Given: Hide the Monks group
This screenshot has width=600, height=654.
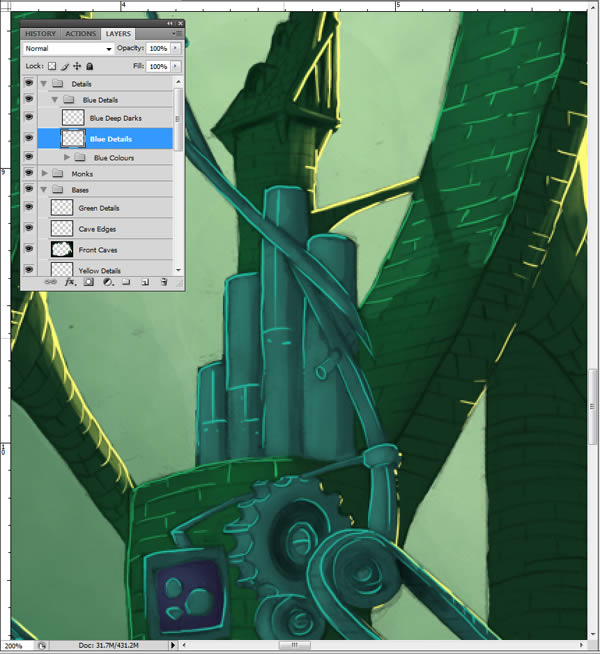Looking at the screenshot, I should [x=29, y=173].
